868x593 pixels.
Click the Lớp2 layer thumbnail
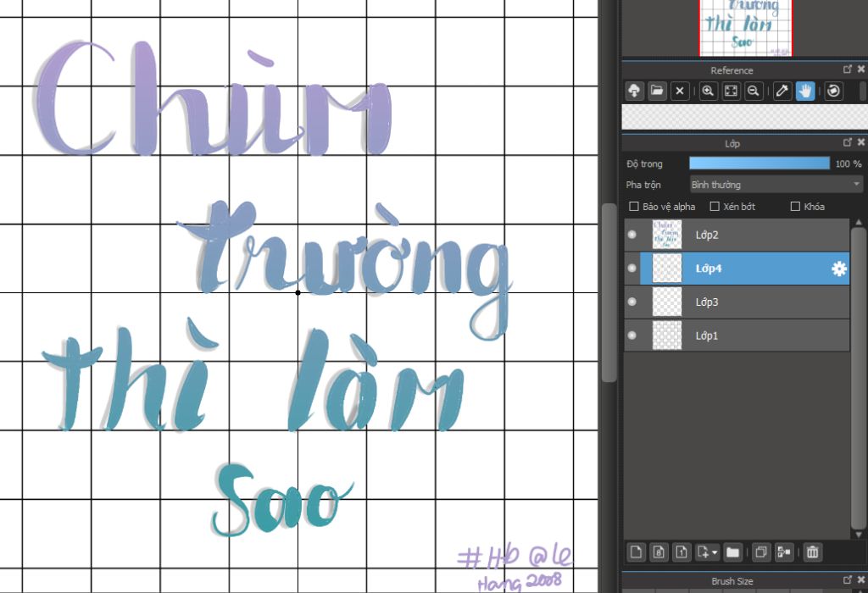tap(667, 235)
